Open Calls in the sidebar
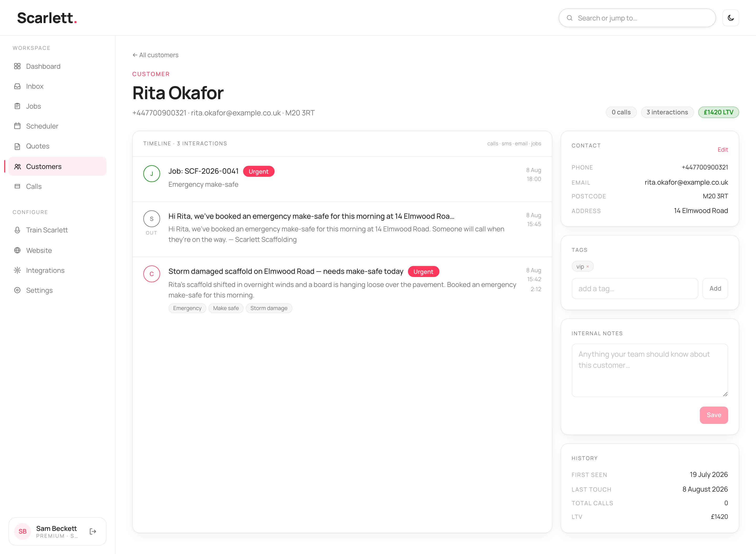The image size is (756, 554). 57,186
